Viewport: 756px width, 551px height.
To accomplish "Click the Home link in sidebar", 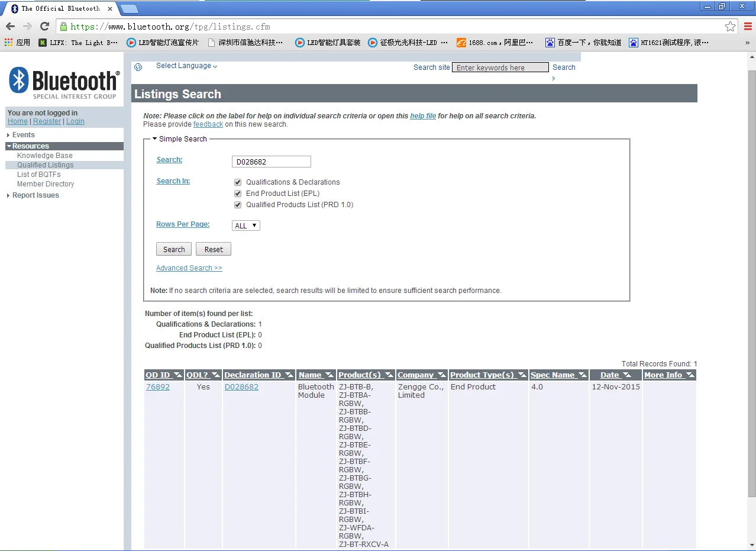I will [x=18, y=121].
